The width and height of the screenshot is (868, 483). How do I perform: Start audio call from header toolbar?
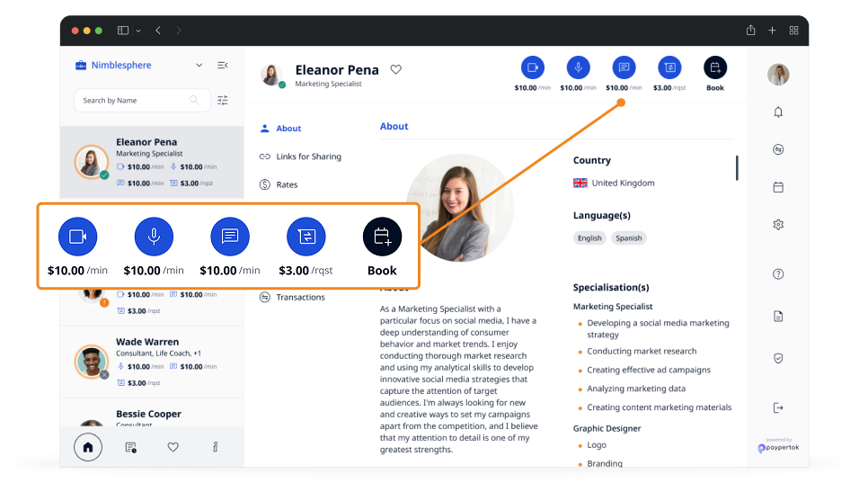pos(578,67)
